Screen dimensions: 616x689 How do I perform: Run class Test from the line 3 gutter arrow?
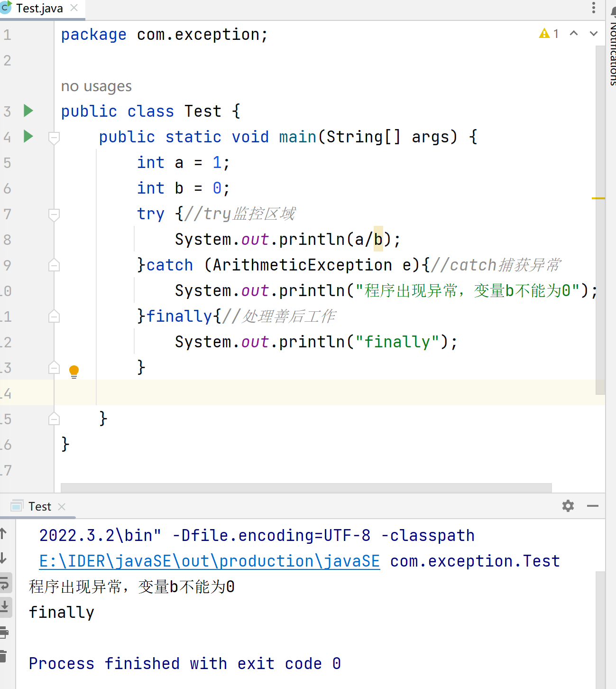[x=28, y=111]
